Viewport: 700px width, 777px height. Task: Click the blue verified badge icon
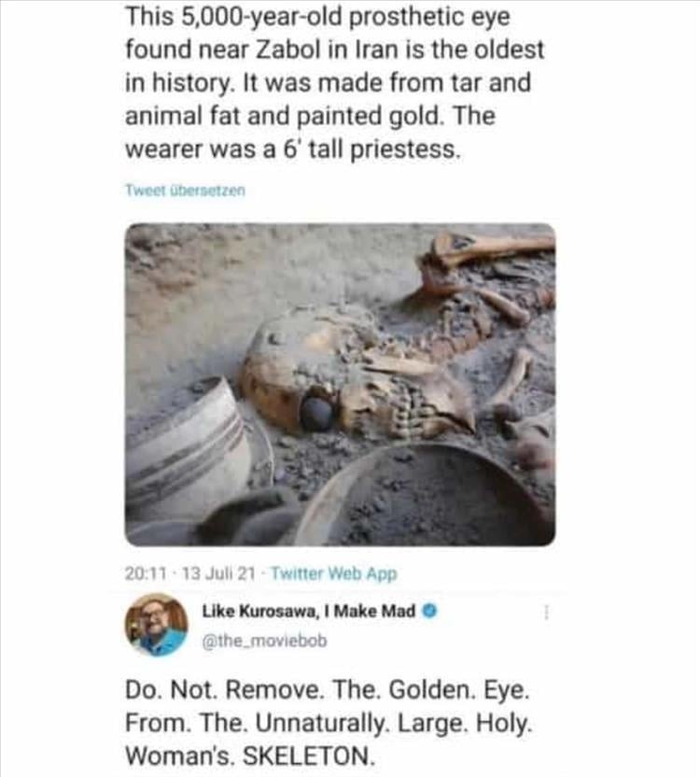click(429, 612)
